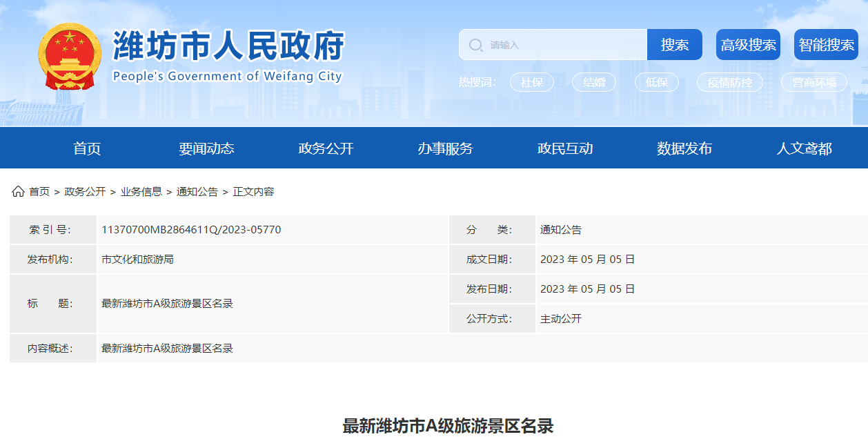Follow the 通知公告 breadcrumb link
The height and width of the screenshot is (448, 868).
pyautogui.click(x=197, y=192)
